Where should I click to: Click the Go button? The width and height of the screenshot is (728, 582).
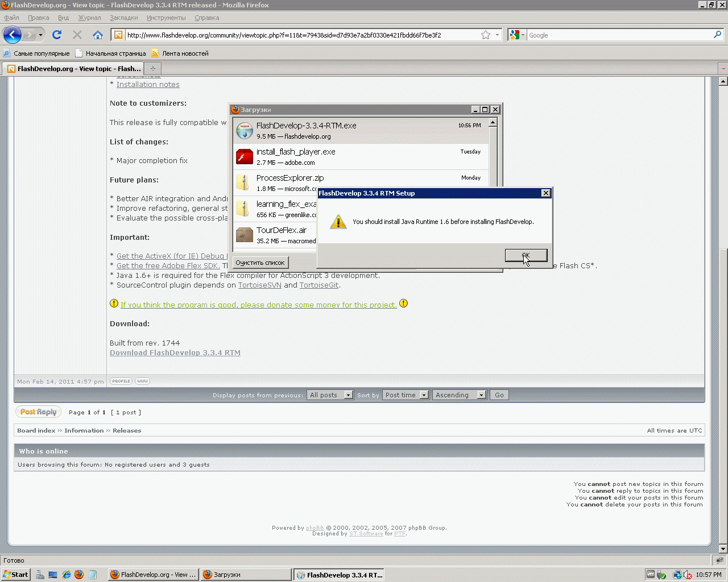pos(499,395)
